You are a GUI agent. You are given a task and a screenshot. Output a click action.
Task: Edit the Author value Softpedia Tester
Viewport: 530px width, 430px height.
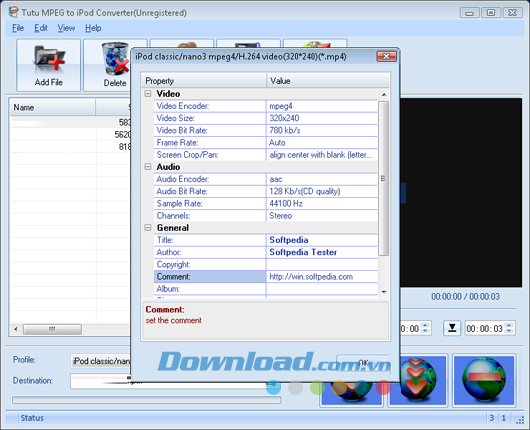(x=322, y=252)
